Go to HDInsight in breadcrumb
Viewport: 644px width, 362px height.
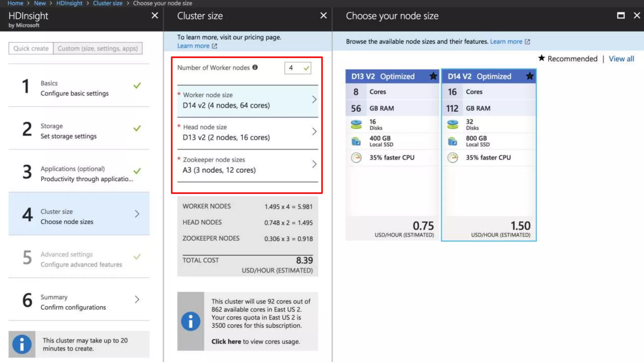coord(69,3)
